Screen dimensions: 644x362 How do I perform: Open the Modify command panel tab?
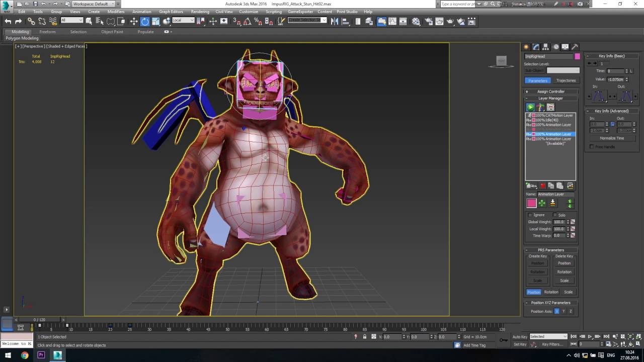click(536, 47)
